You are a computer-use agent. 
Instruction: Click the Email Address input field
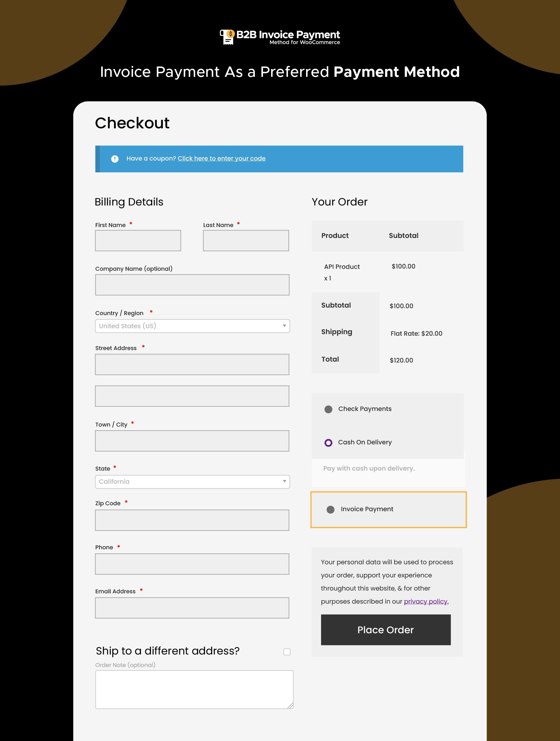point(192,608)
